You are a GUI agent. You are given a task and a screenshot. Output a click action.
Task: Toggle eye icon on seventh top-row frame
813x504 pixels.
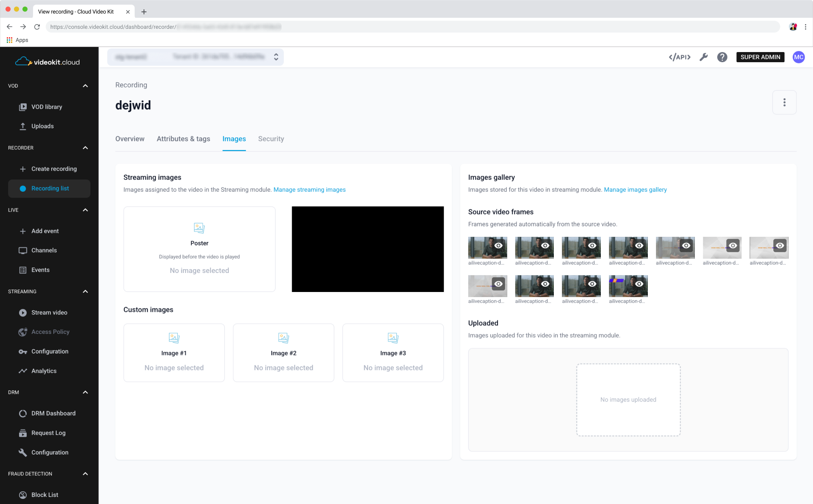click(x=780, y=245)
